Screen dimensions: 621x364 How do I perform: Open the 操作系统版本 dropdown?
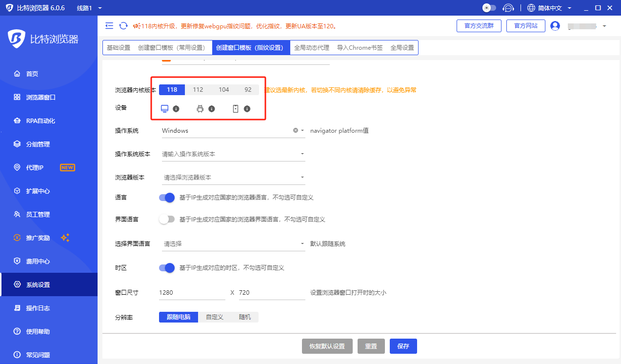pyautogui.click(x=233, y=154)
